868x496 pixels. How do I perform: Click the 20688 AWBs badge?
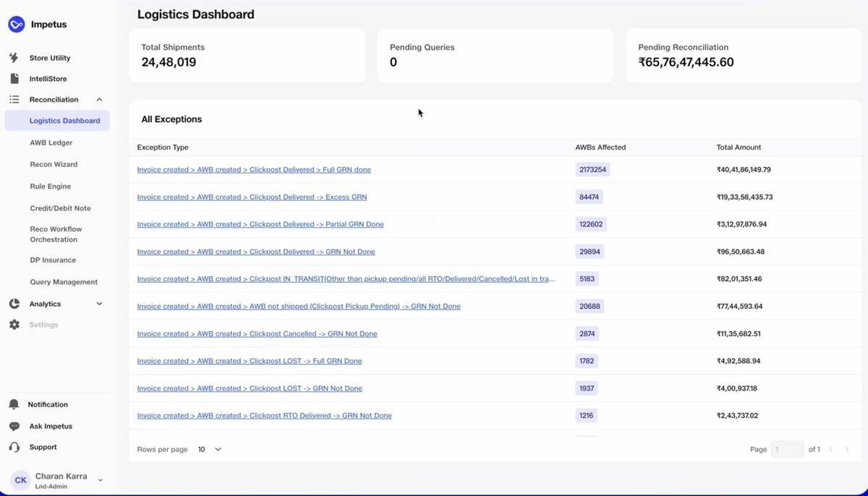tap(590, 306)
